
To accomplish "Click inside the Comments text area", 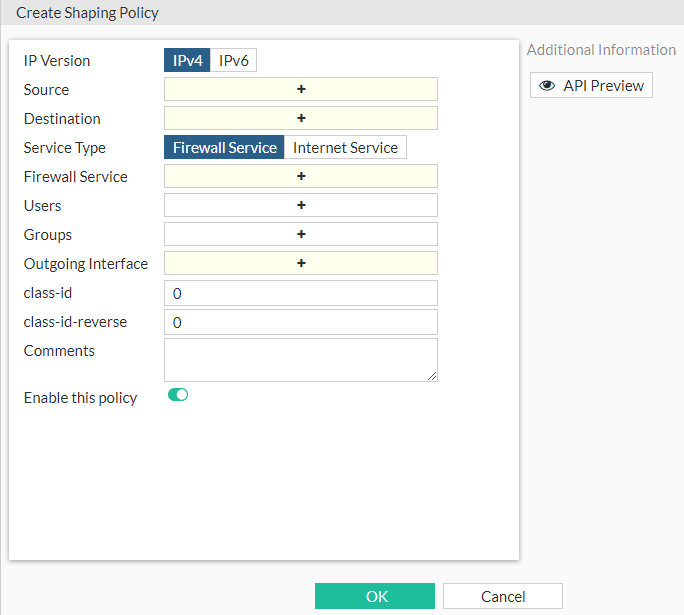I will click(x=300, y=359).
